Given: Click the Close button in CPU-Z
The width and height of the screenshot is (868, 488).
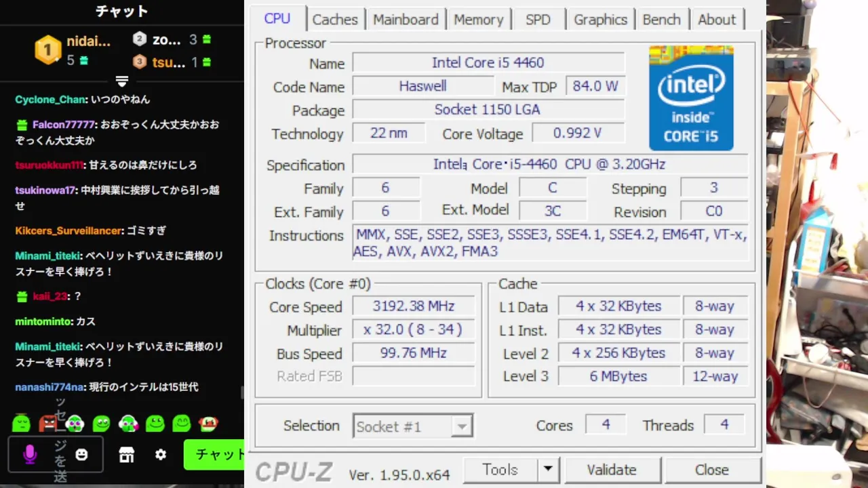Looking at the screenshot, I should (712, 470).
